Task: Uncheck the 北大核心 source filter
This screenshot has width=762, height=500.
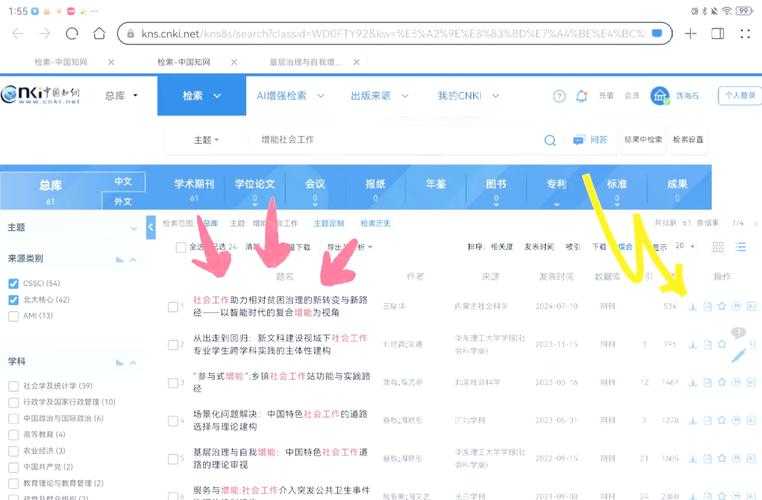Action: point(14,300)
